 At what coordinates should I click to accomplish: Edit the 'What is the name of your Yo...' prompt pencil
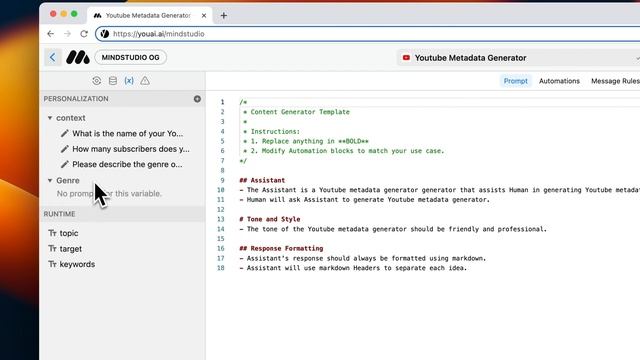point(64,133)
